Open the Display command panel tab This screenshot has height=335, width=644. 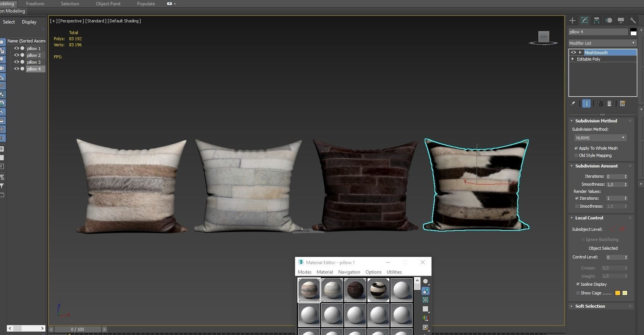click(x=621, y=20)
